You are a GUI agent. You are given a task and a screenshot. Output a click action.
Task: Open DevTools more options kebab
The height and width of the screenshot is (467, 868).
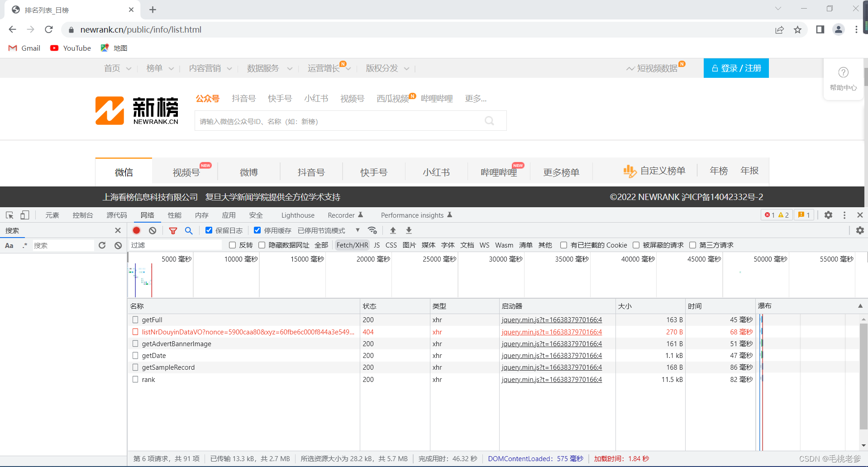click(844, 215)
